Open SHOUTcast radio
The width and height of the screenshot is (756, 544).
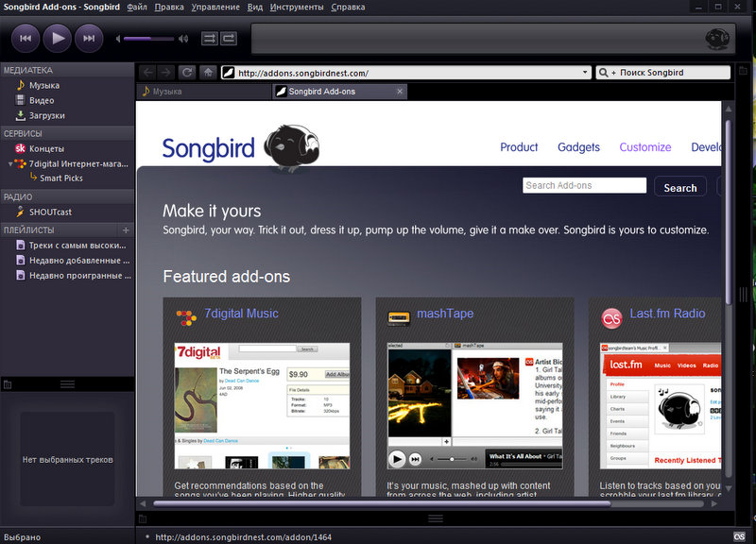(x=50, y=212)
